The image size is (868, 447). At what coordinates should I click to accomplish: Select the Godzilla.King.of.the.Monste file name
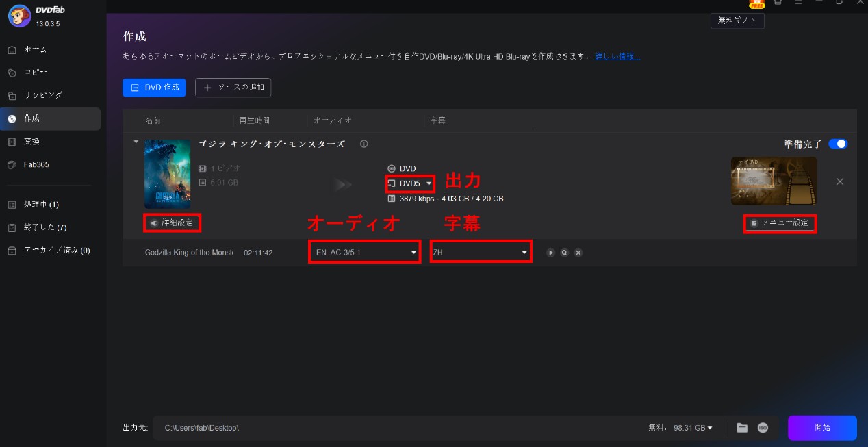tap(189, 253)
